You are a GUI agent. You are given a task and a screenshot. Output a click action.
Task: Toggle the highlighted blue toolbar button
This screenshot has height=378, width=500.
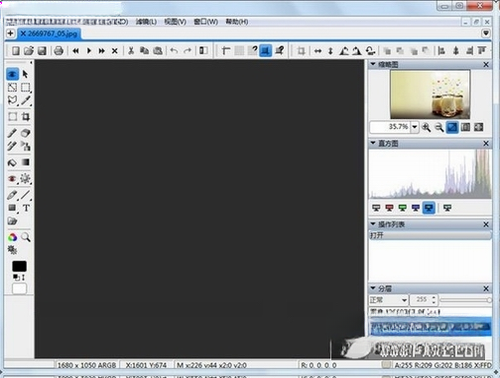(x=266, y=51)
